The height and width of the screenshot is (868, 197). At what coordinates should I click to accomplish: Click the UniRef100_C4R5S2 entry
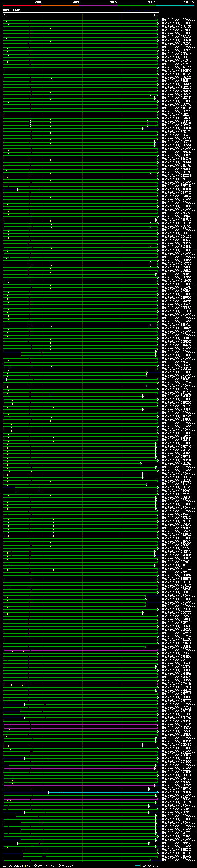click(177, 541)
